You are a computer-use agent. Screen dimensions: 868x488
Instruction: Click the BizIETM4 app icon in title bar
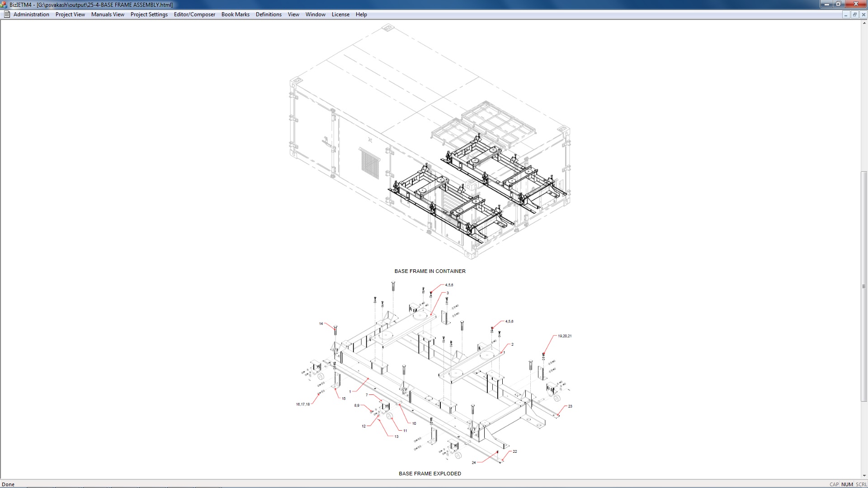point(4,5)
